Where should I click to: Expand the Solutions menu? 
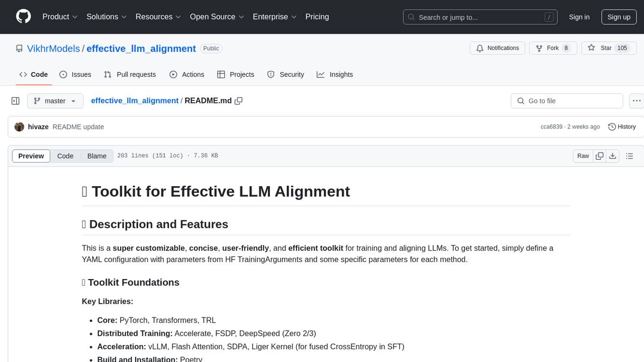point(107,17)
